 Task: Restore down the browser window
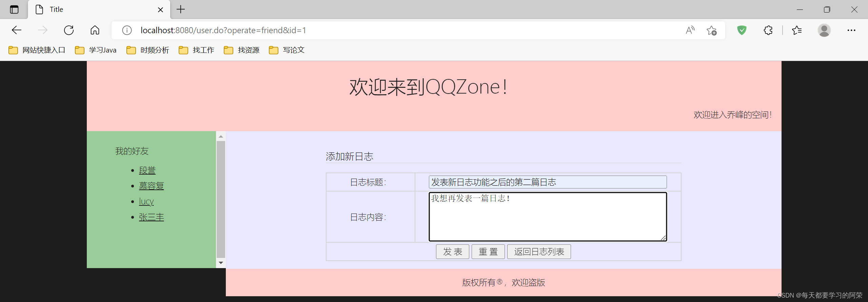click(x=827, y=9)
